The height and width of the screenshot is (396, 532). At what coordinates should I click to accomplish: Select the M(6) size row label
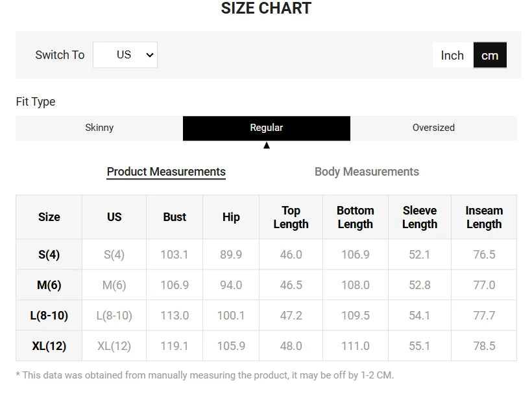coord(49,285)
